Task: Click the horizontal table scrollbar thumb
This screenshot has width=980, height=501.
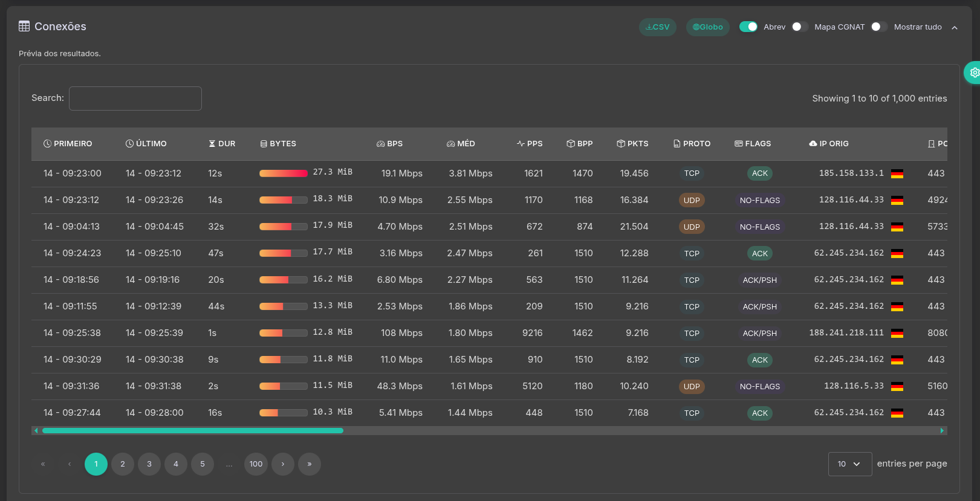Action: tap(192, 431)
